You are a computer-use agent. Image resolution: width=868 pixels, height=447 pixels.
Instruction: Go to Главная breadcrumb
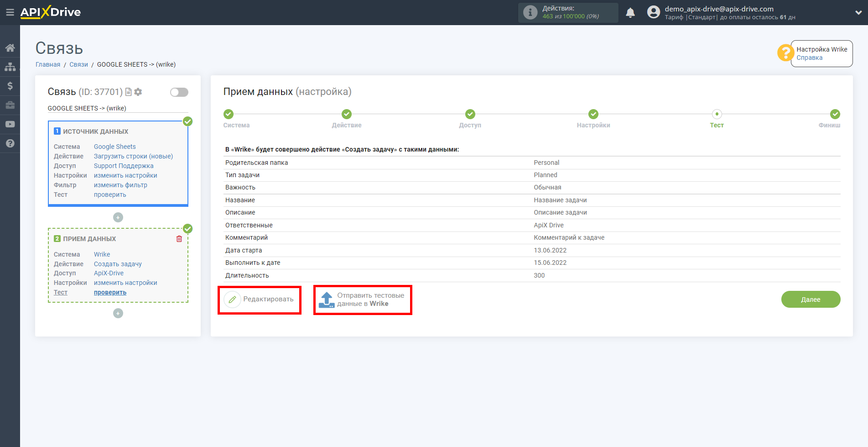[48, 64]
